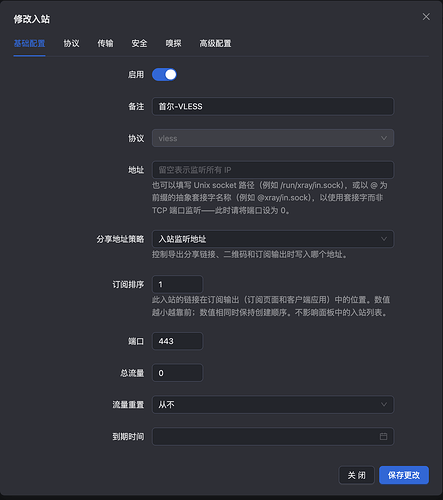Click the 端口 field showing 443

point(177,341)
